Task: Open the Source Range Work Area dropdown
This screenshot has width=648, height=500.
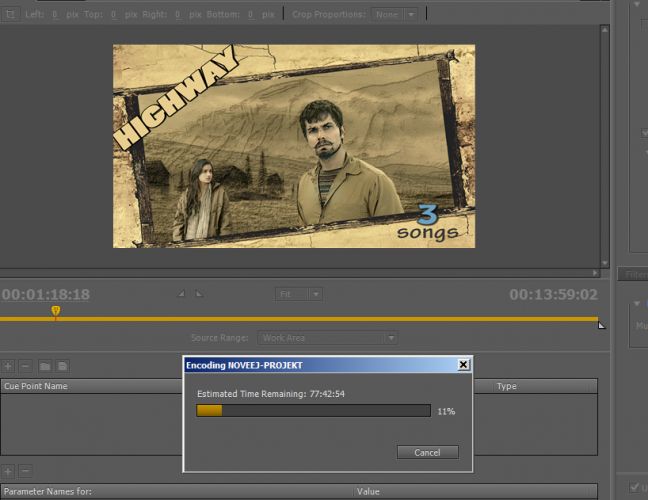Action: tap(328, 338)
